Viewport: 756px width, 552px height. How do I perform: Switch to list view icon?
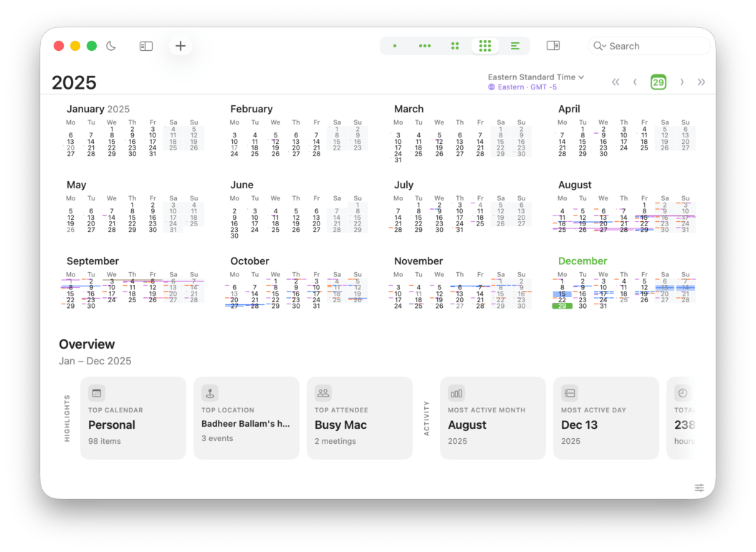pos(515,46)
